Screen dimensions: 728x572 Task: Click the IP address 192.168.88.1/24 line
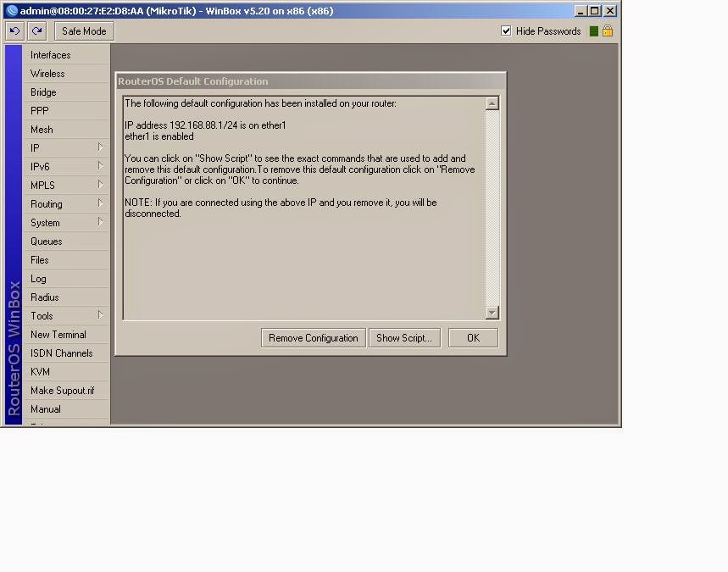[x=205, y=125]
